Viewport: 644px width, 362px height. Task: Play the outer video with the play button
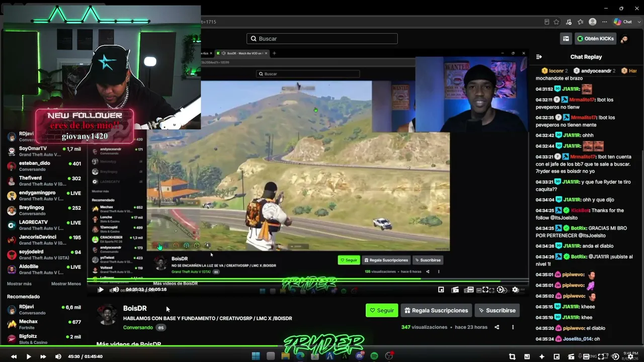point(29,356)
